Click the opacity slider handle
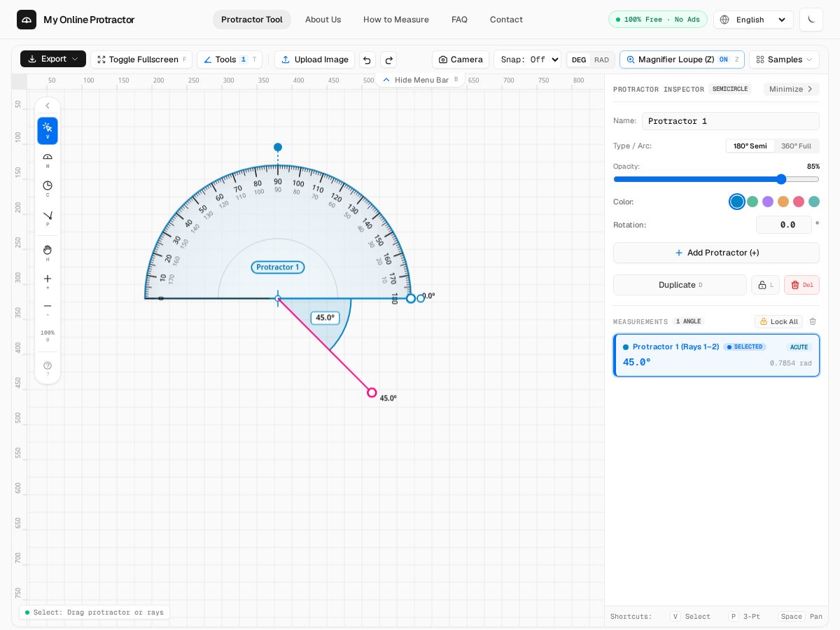840x630 pixels. coord(781,179)
